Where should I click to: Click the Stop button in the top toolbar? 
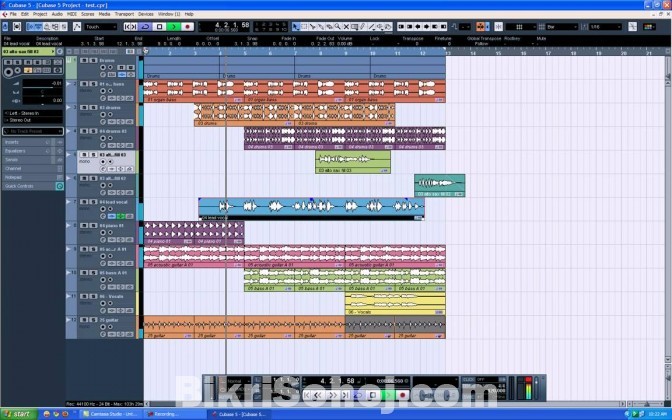[x=159, y=27]
